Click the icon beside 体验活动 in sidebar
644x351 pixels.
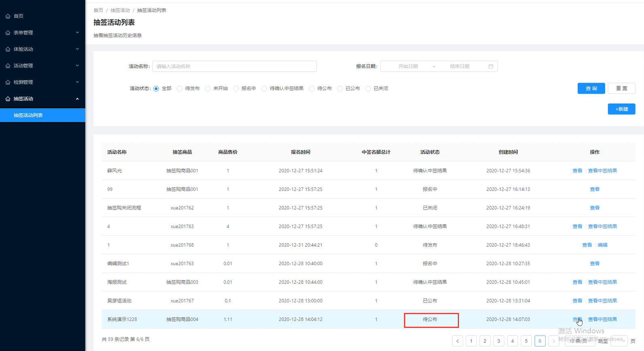(8, 49)
